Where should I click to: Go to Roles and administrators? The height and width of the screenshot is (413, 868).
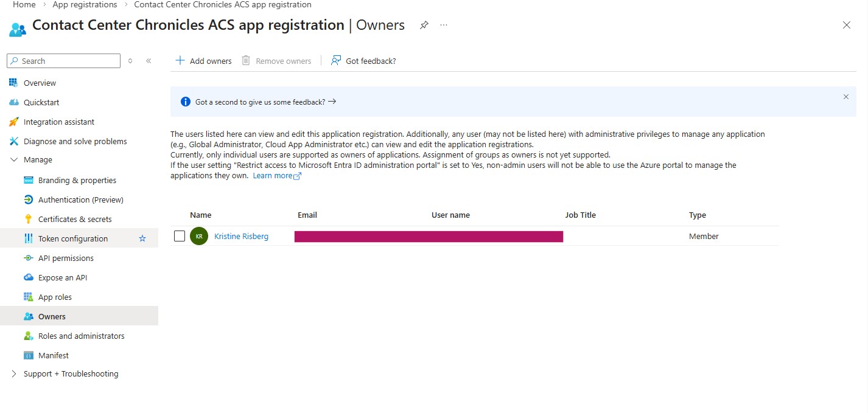point(81,336)
